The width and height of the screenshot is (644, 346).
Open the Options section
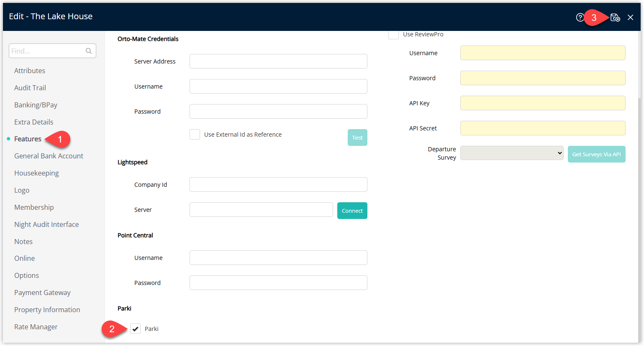(x=26, y=275)
